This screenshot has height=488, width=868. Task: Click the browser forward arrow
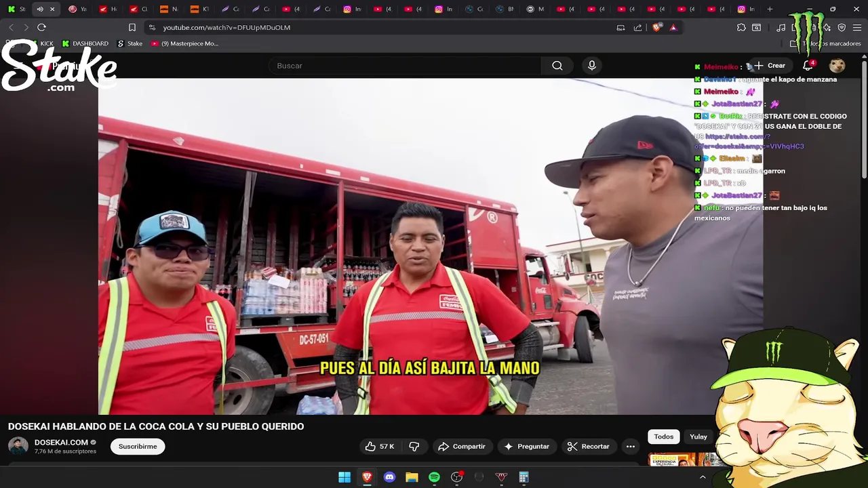click(26, 27)
